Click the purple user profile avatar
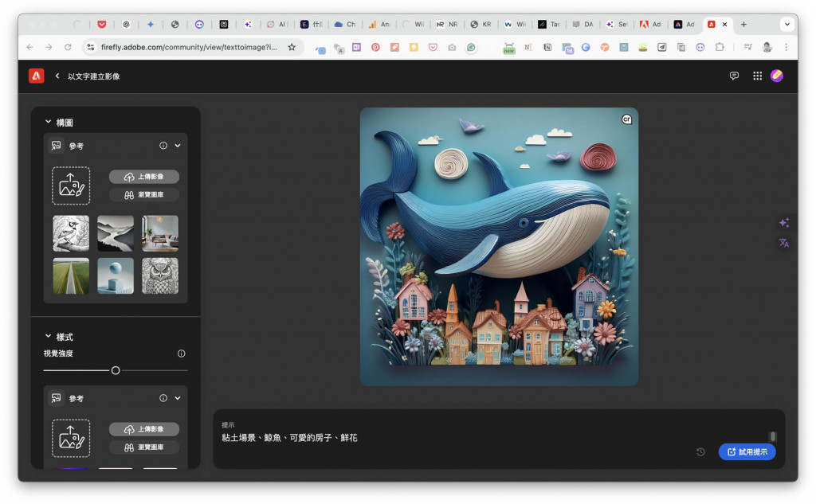 (x=777, y=76)
